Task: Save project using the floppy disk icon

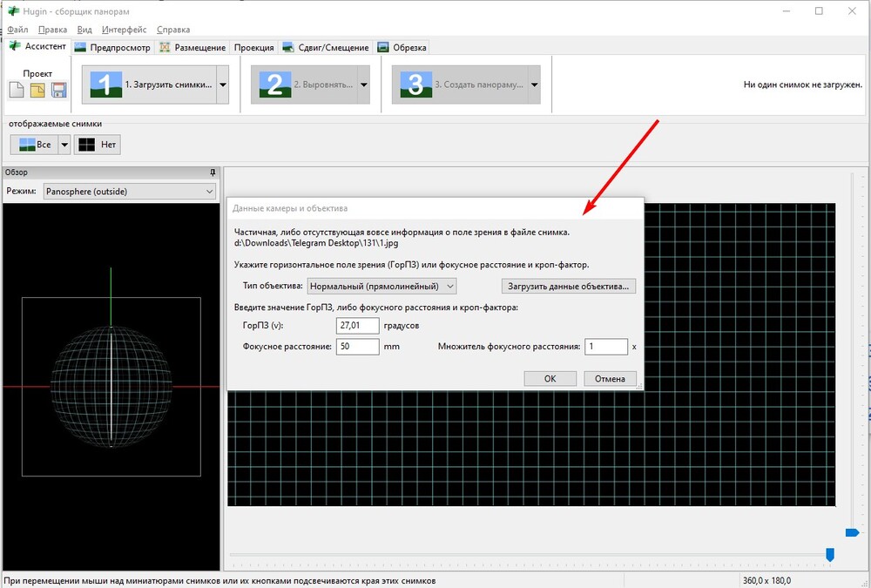Action: tap(59, 90)
